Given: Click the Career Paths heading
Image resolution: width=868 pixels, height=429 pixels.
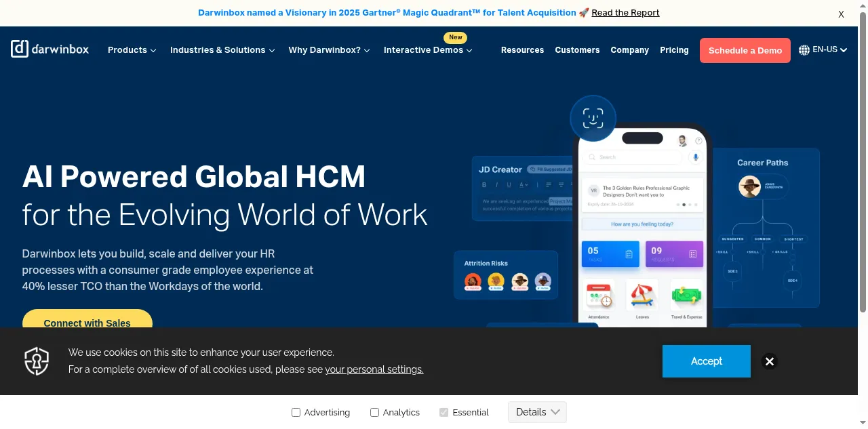Looking at the screenshot, I should 763,163.
